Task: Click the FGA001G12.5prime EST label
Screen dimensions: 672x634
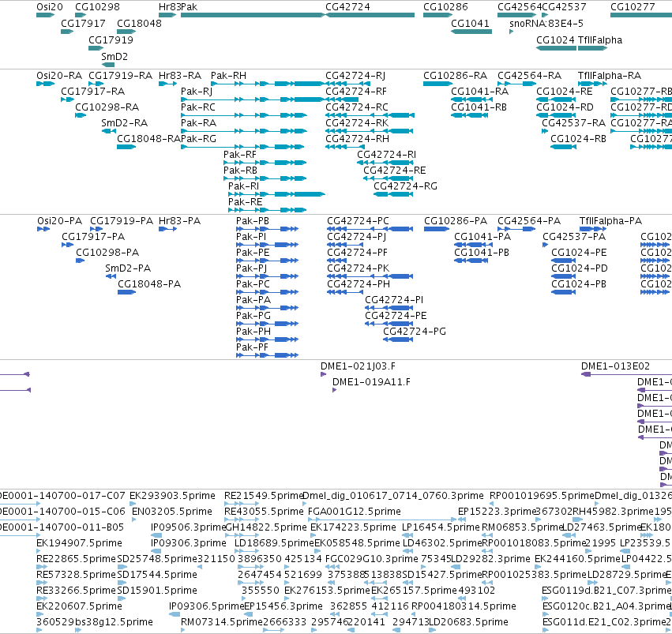Action: click(x=355, y=512)
